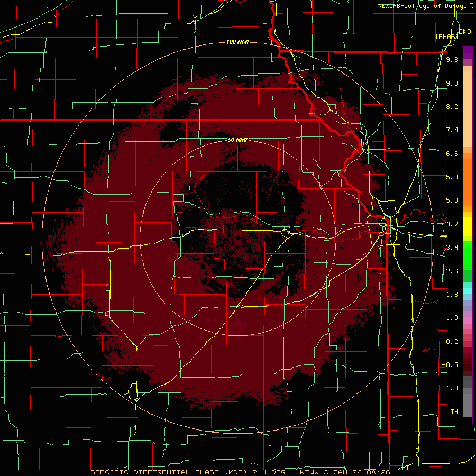Click the 8.2 value on the color scale
Image resolution: width=476 pixels, height=476 pixels.
pyautogui.click(x=452, y=106)
